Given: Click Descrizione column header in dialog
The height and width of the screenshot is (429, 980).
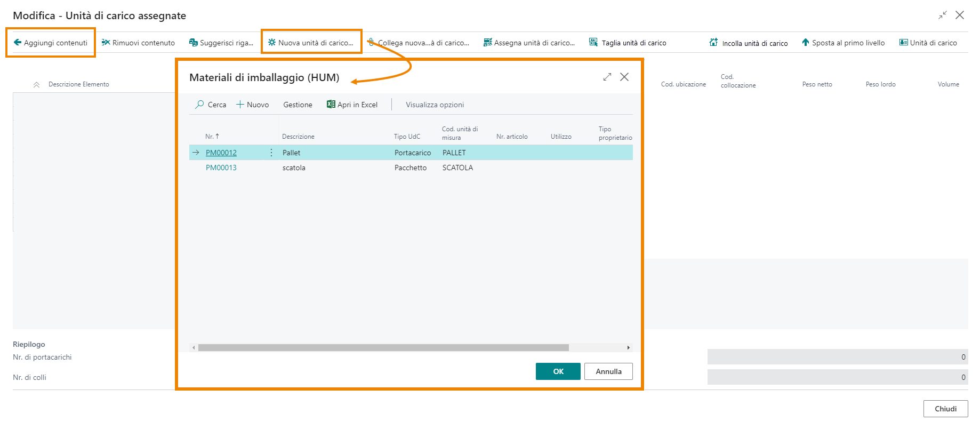Looking at the screenshot, I should 298,137.
